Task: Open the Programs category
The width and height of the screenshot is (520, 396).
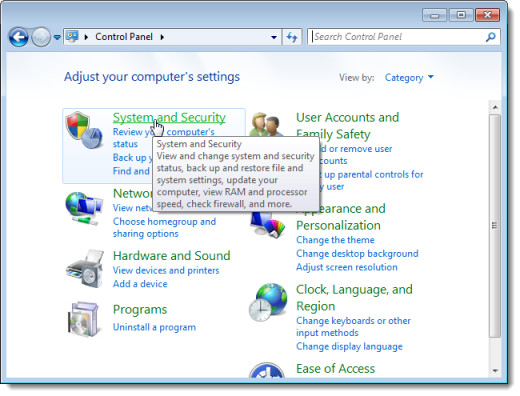Action: (140, 310)
